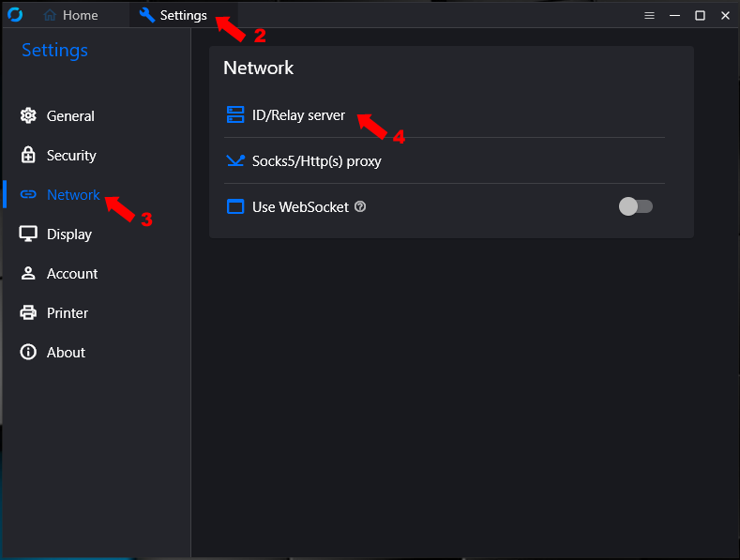Image resolution: width=740 pixels, height=560 pixels.
Task: Click the Security lock icon
Action: coord(28,156)
